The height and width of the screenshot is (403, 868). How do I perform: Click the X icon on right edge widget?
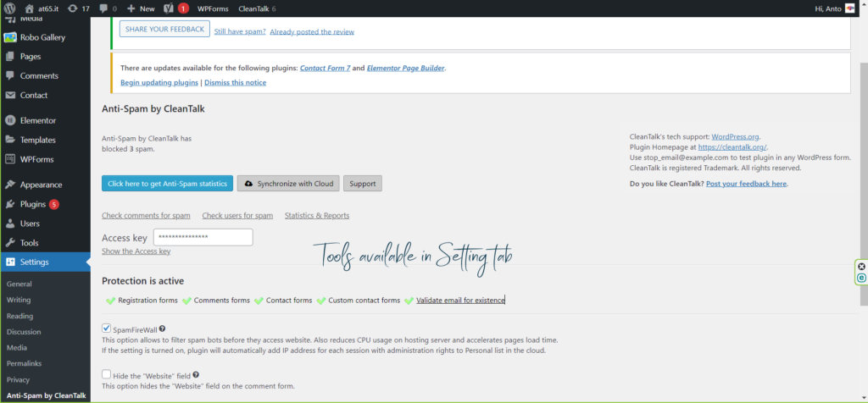click(861, 267)
